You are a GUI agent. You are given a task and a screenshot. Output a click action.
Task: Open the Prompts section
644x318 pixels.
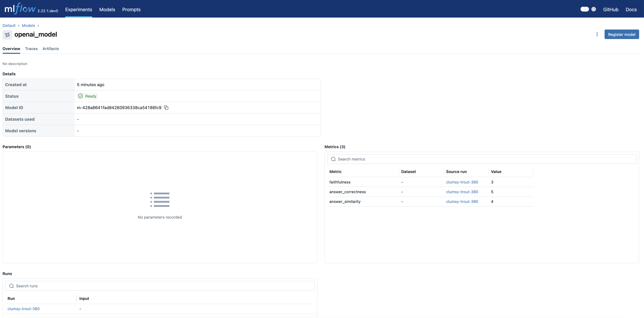click(x=131, y=10)
